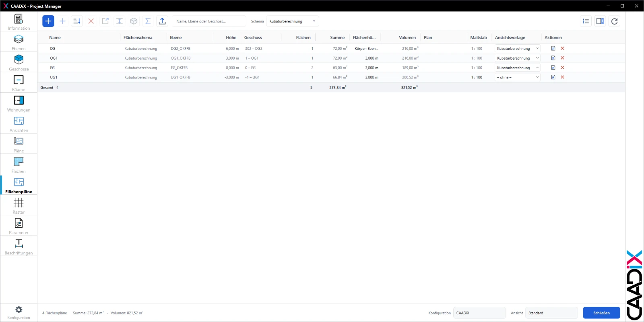Click the export upload toolbar icon
The height and width of the screenshot is (322, 644).
pos(162,21)
